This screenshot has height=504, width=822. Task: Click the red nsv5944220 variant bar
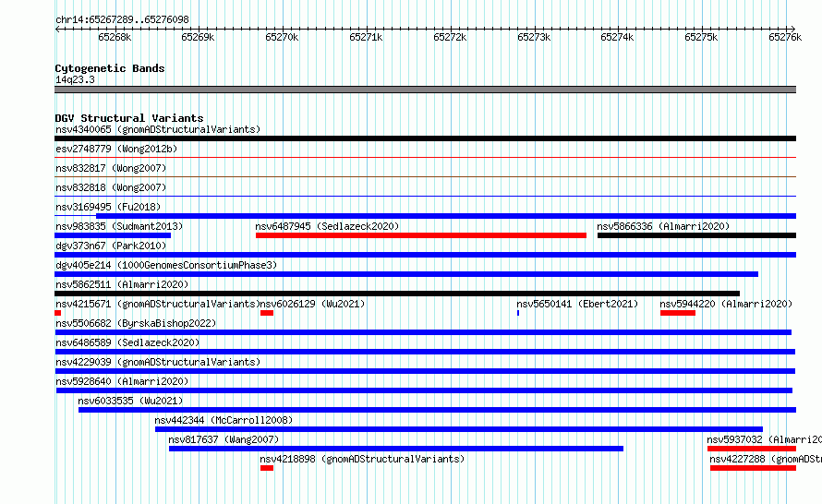[x=678, y=313]
